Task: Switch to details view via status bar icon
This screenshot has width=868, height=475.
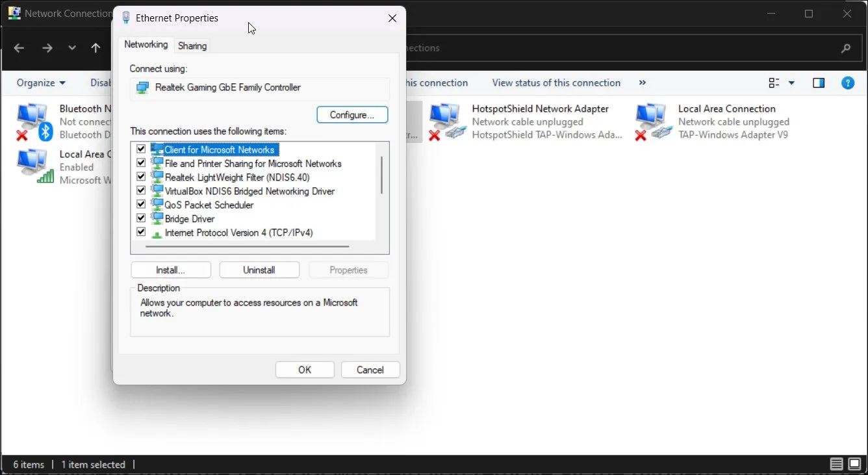Action: tap(836, 464)
